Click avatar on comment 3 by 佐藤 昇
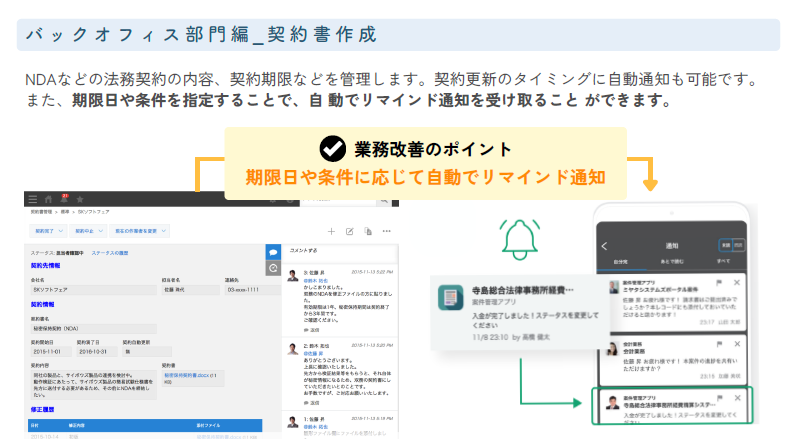Screen dimensions: 791x439 (x=293, y=276)
